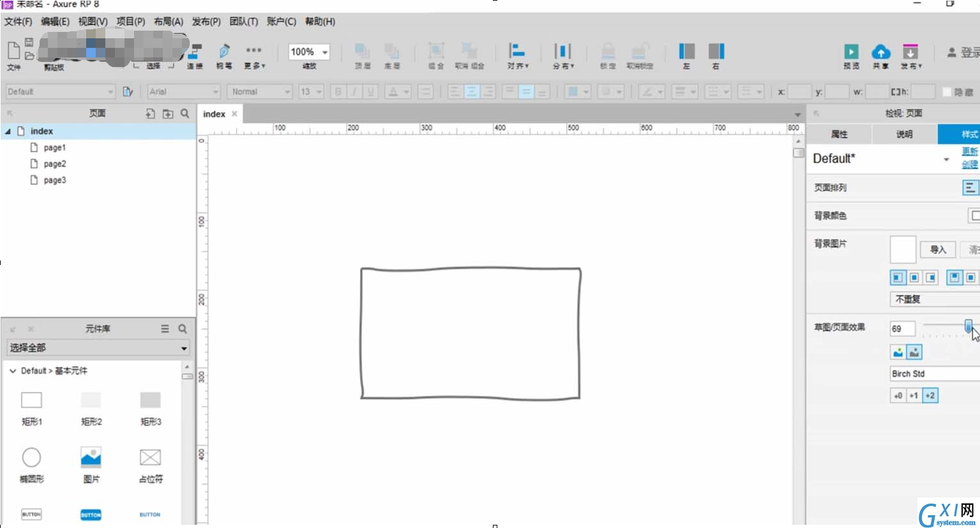The width and height of the screenshot is (980, 528).
Task: Open the 选择全部 library dropdown
Action: coord(98,348)
